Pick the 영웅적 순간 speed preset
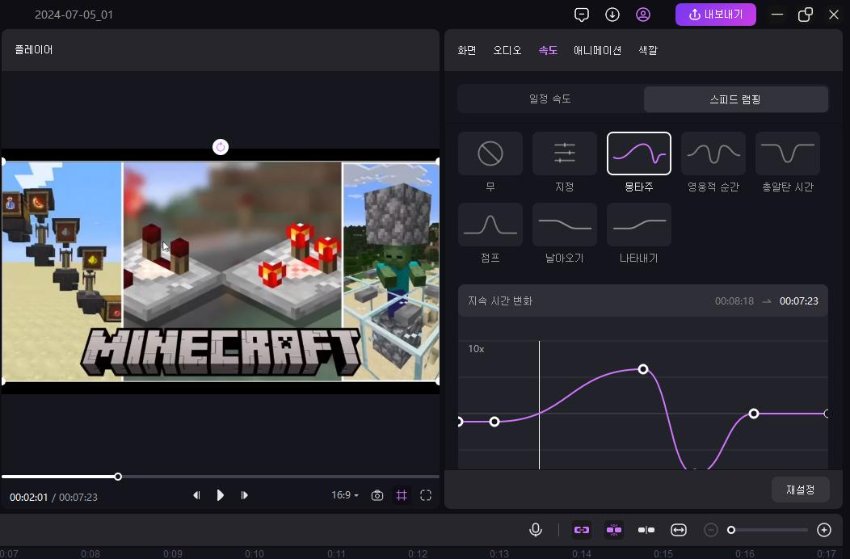Viewport: 850px width, 559px height. pyautogui.click(x=713, y=153)
